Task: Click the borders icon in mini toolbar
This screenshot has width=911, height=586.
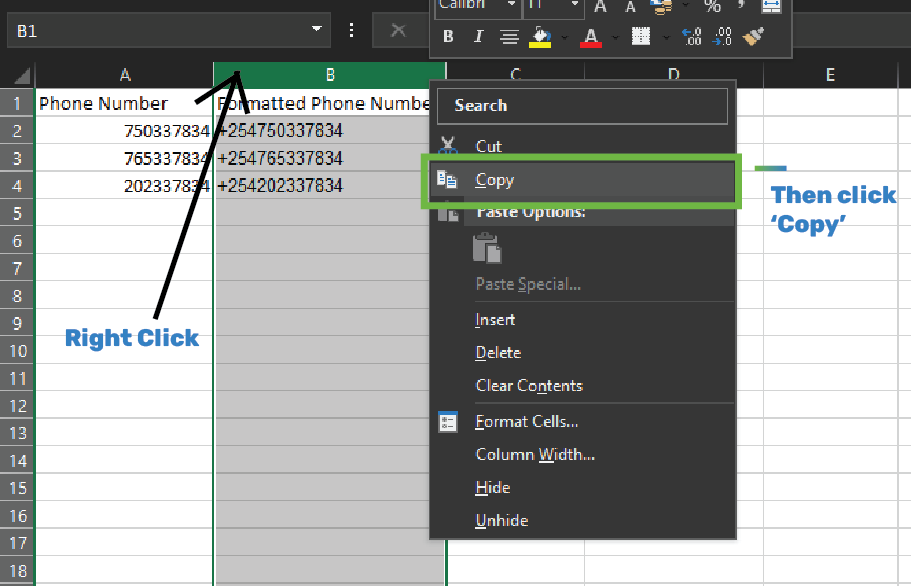Action: 641,37
